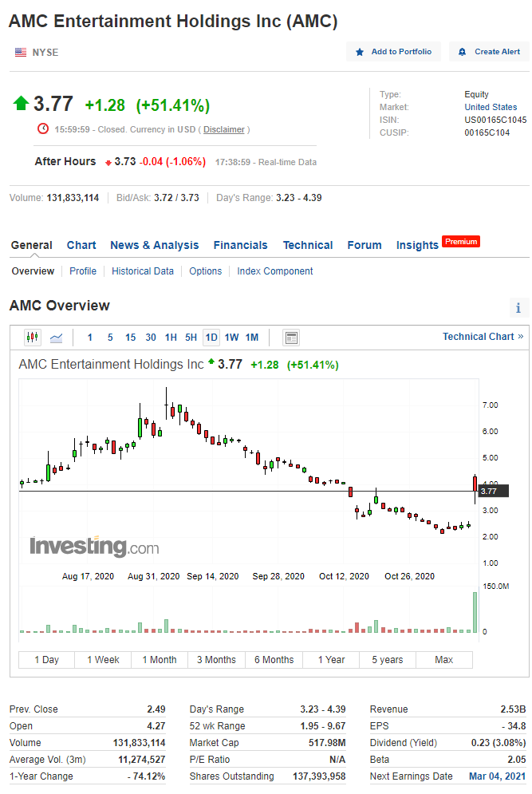Set chart interval to 5H
Viewport: 532px width, 794px height.
point(191,338)
